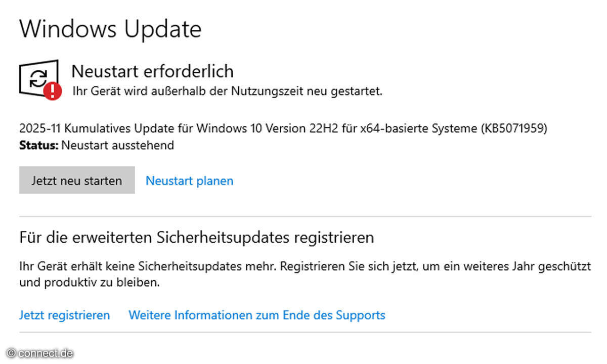The image size is (607, 364).
Task: Schedule a restart via Neustart planen
Action: coord(189,180)
